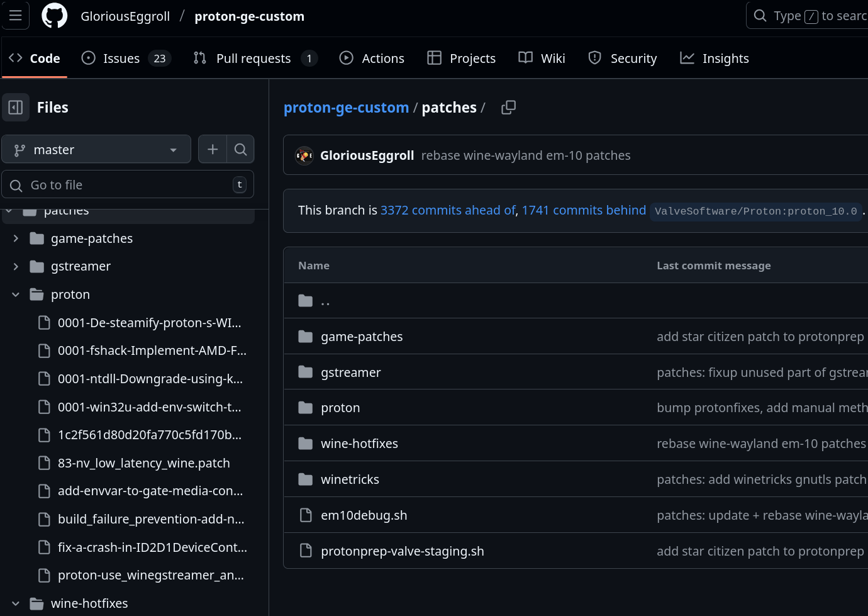Open protonprep-valve-staging.sh file in table
868x616 pixels.
(x=403, y=551)
